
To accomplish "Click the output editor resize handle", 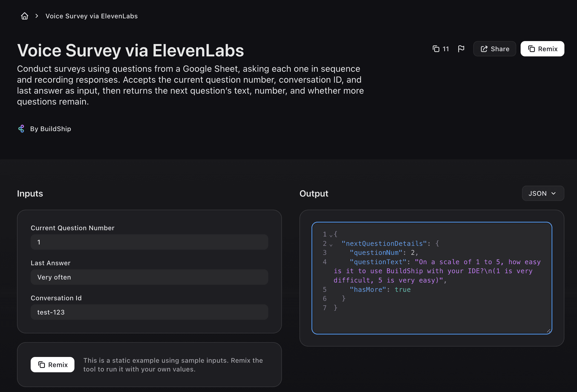I will pos(548,331).
